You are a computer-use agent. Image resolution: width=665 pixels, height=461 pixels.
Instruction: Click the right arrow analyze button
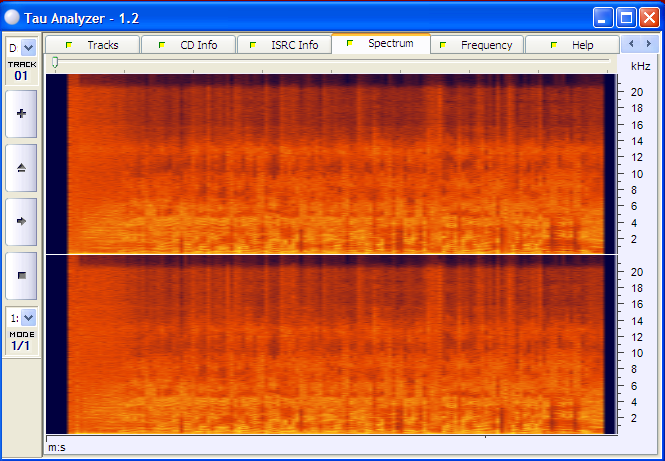[22, 220]
